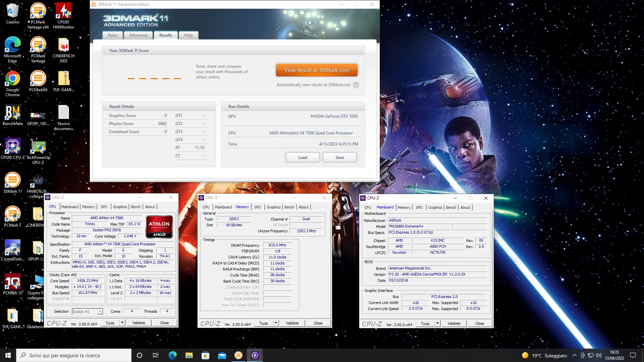Open PCMark Vantage desktop shortcut
Screen dimensions: 644x362
38,50
